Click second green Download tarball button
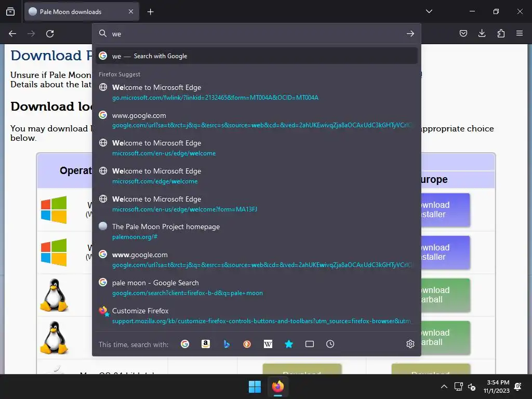Image resolution: width=532 pixels, height=399 pixels. (x=445, y=338)
